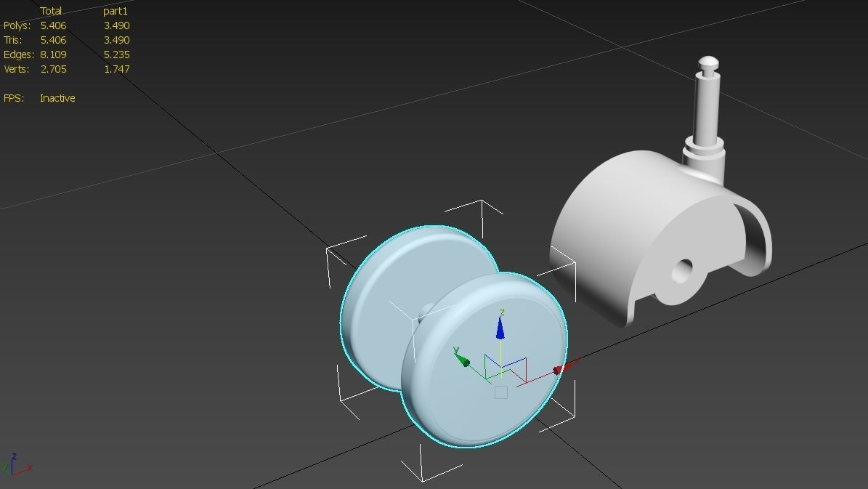The image size is (868, 489).
Task: Click the 'Tris:' label
Action: point(13,40)
